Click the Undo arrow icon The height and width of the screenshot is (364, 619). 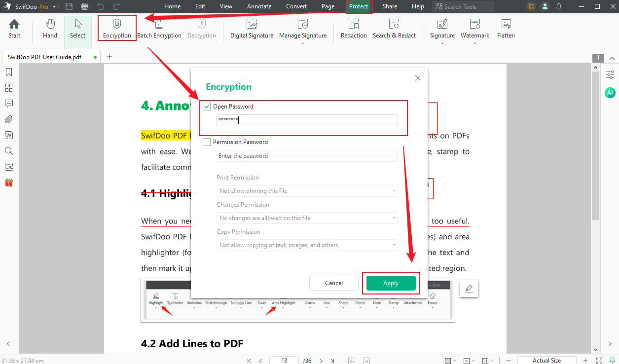coord(101,6)
